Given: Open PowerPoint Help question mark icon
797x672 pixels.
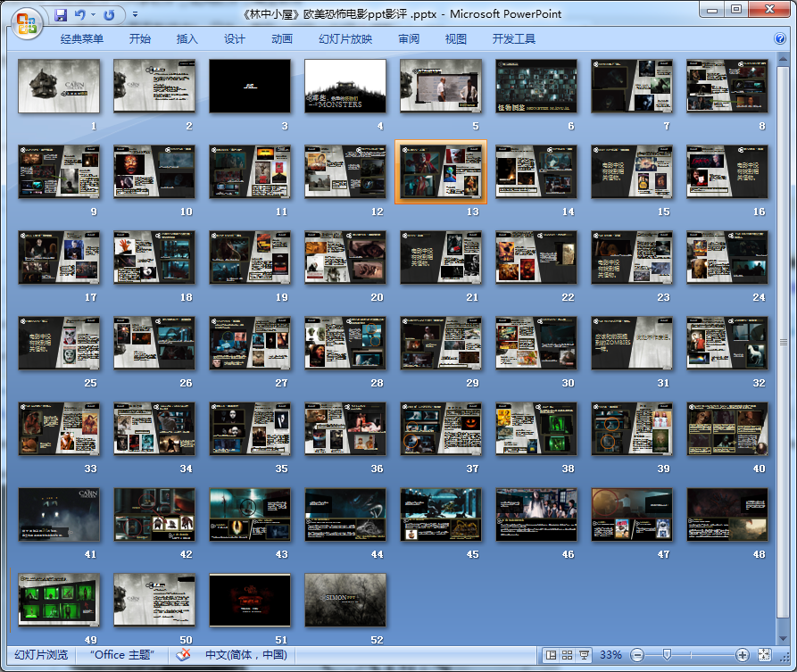Looking at the screenshot, I should pyautogui.click(x=780, y=38).
